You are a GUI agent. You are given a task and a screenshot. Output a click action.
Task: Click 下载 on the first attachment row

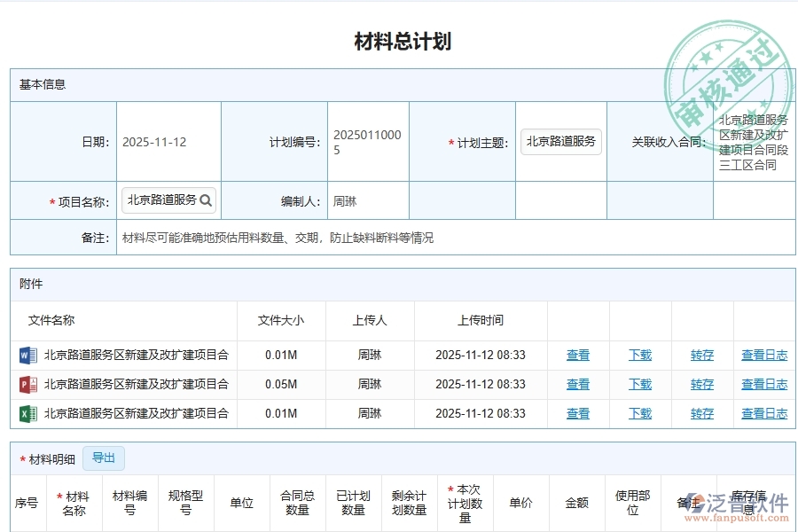(639, 355)
